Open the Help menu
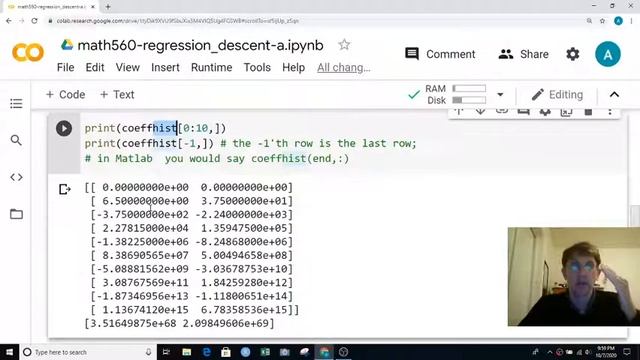The height and width of the screenshot is (360, 640). 293,67
